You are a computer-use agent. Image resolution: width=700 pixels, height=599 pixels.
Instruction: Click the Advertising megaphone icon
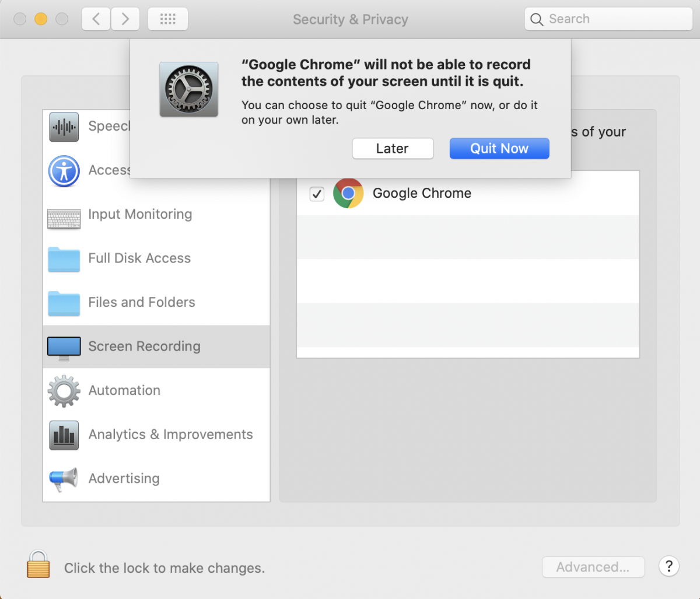coord(64,479)
